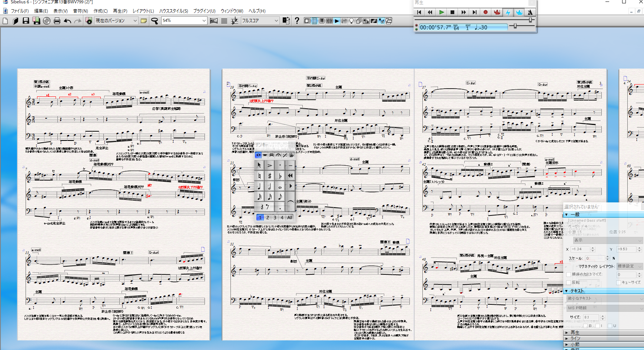Activate the zoom magnifier tool
The width and height of the screenshot is (644, 350).
pyautogui.click(x=155, y=21)
